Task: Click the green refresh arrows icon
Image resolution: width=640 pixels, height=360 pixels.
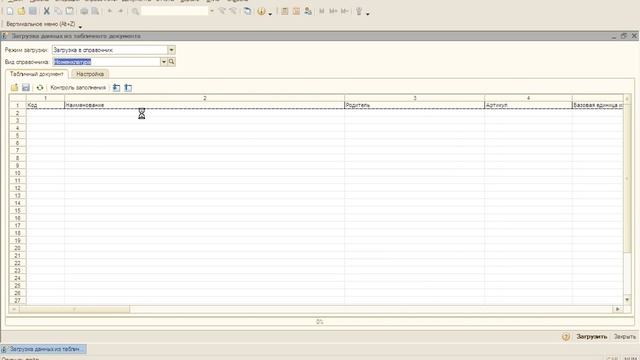Action: [40, 87]
